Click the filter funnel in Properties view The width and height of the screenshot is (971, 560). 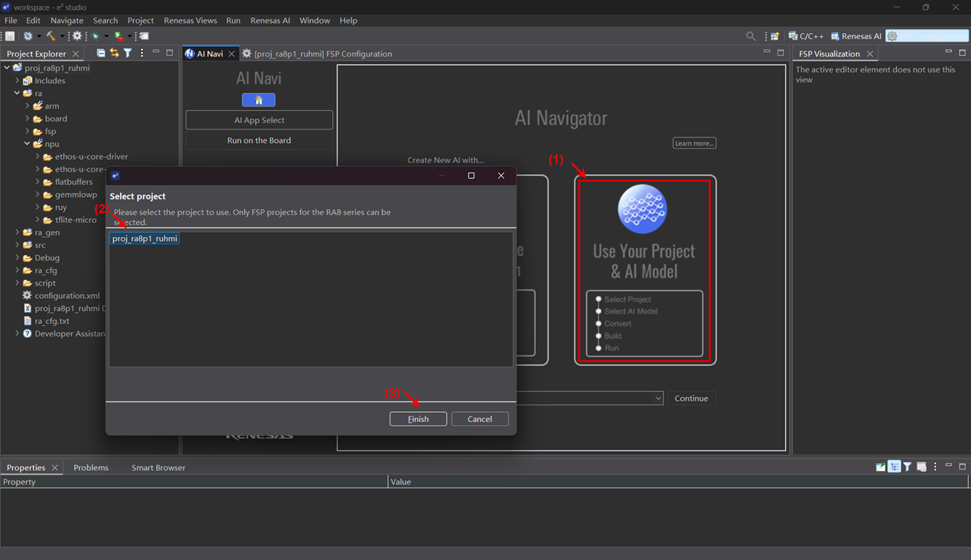(908, 467)
